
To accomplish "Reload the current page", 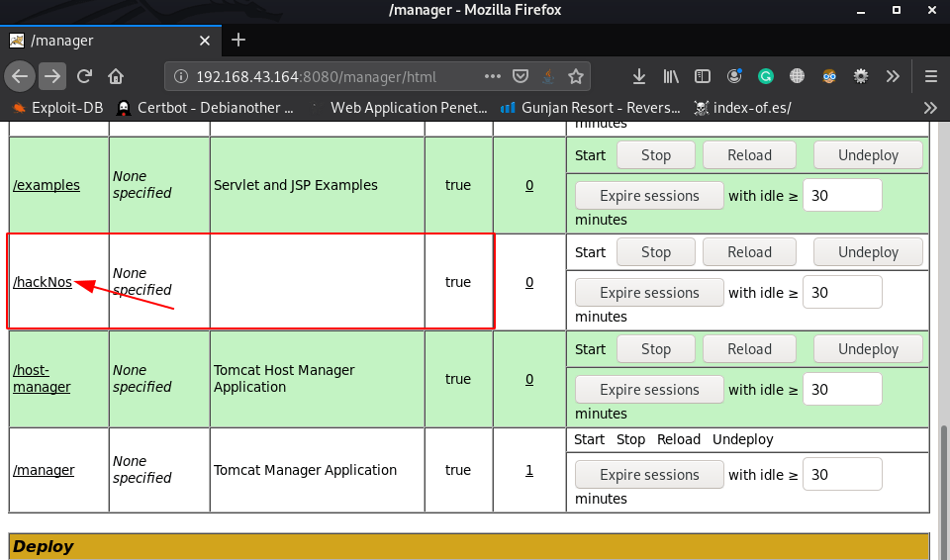I will click(84, 76).
